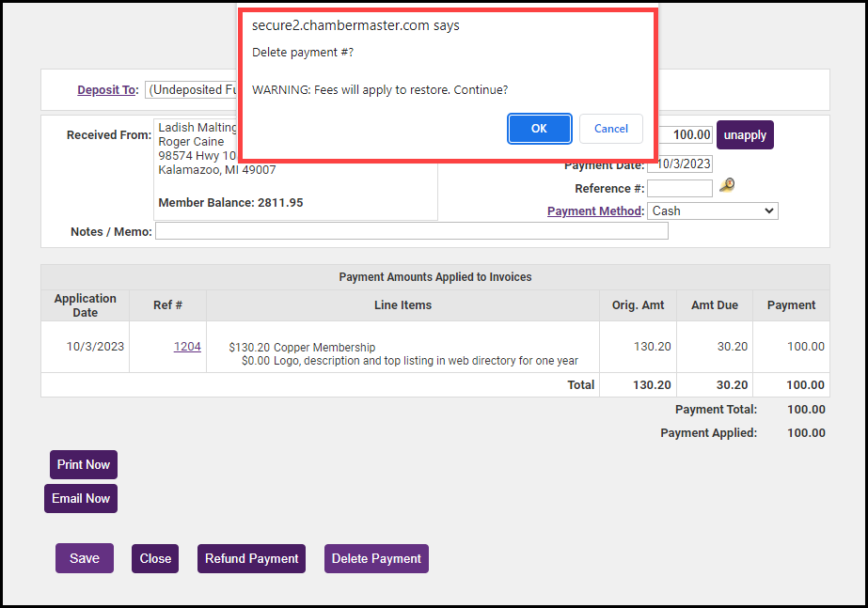
Task: Click the payment amount field showing 100.00
Action: (x=685, y=135)
